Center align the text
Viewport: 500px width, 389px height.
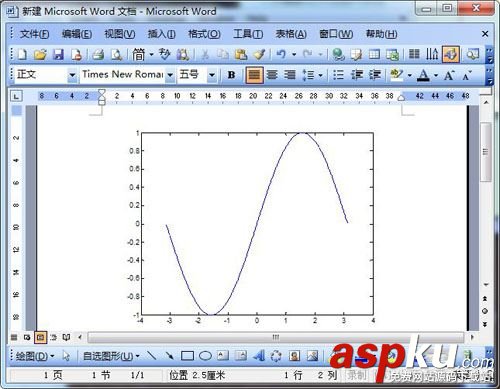pyautogui.click(x=272, y=75)
